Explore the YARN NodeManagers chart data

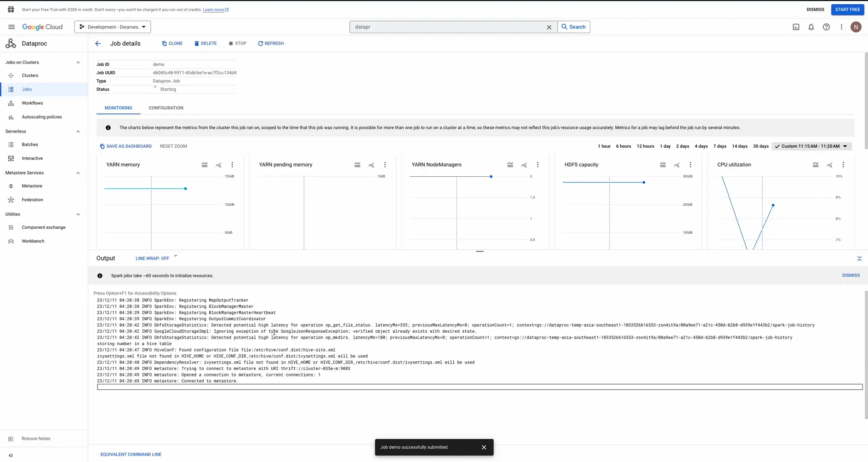point(524,165)
